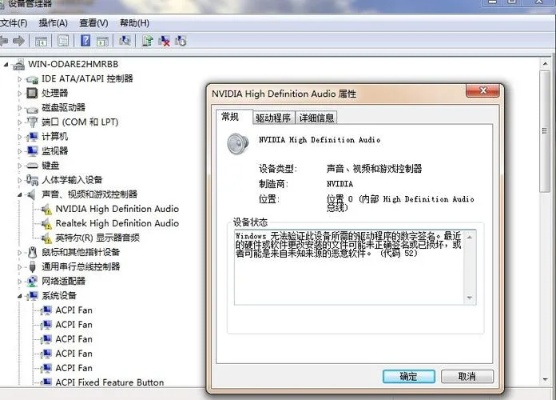Click device status scrollbar down arrow
The height and width of the screenshot is (400, 556).
pyautogui.click(x=470, y=298)
